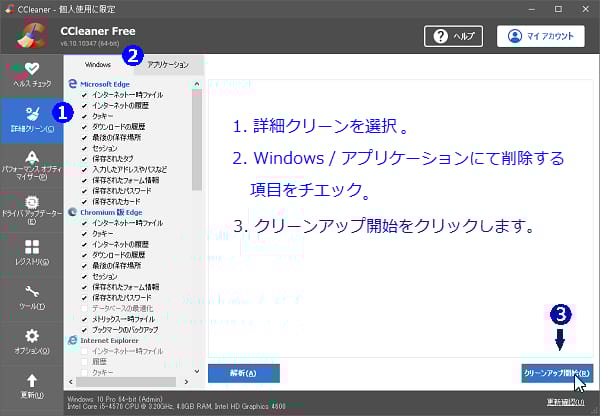
Task: Click the クリーンアップ開始 button
Action: tap(557, 373)
